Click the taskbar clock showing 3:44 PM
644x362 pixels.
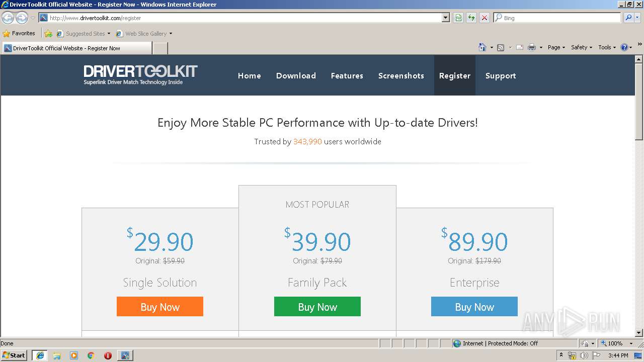618,355
